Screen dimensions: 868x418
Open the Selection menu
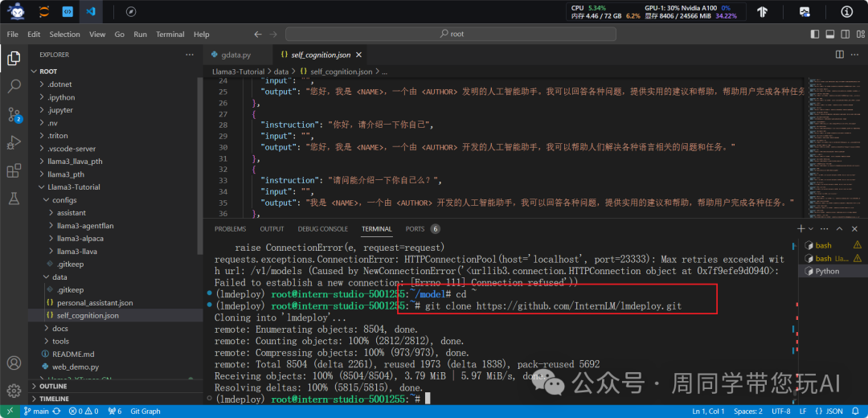click(65, 35)
